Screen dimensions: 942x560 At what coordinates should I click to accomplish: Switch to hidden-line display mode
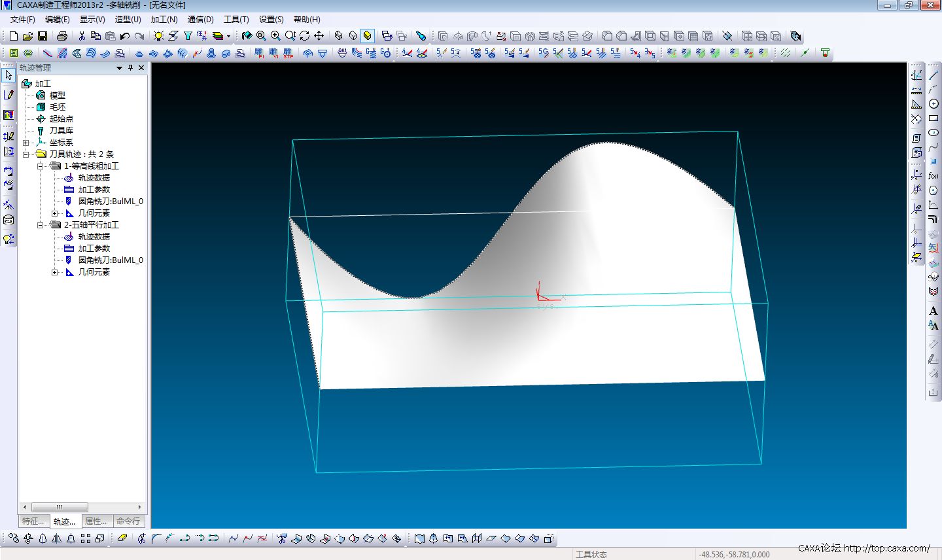(353, 36)
